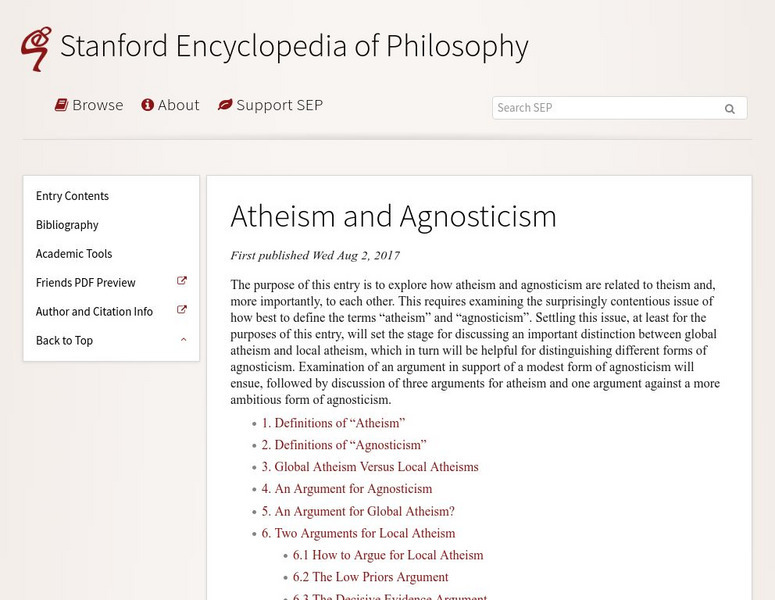Click the Browse book icon
Viewport: 775px width, 600px height.
(61, 105)
